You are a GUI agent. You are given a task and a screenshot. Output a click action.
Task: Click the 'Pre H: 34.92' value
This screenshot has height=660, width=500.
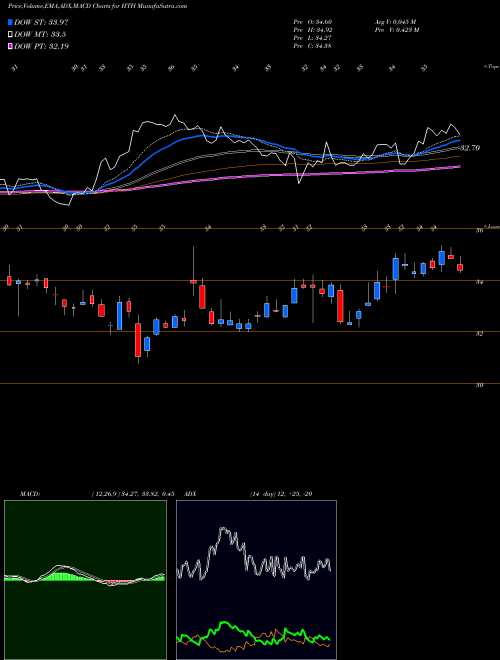coord(313,30)
